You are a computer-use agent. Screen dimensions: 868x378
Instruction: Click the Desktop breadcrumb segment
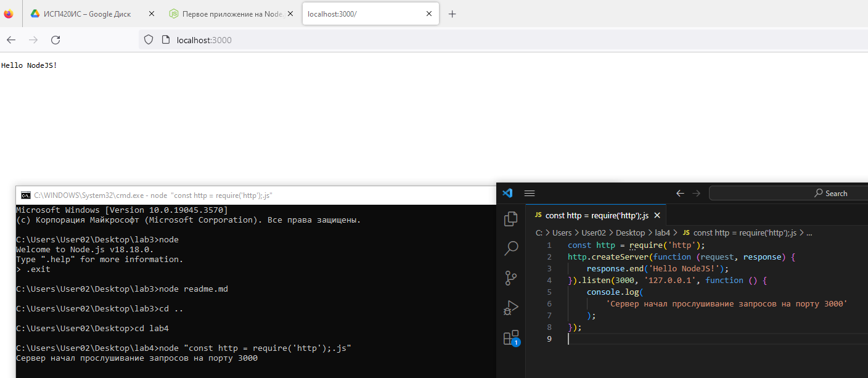(630, 233)
